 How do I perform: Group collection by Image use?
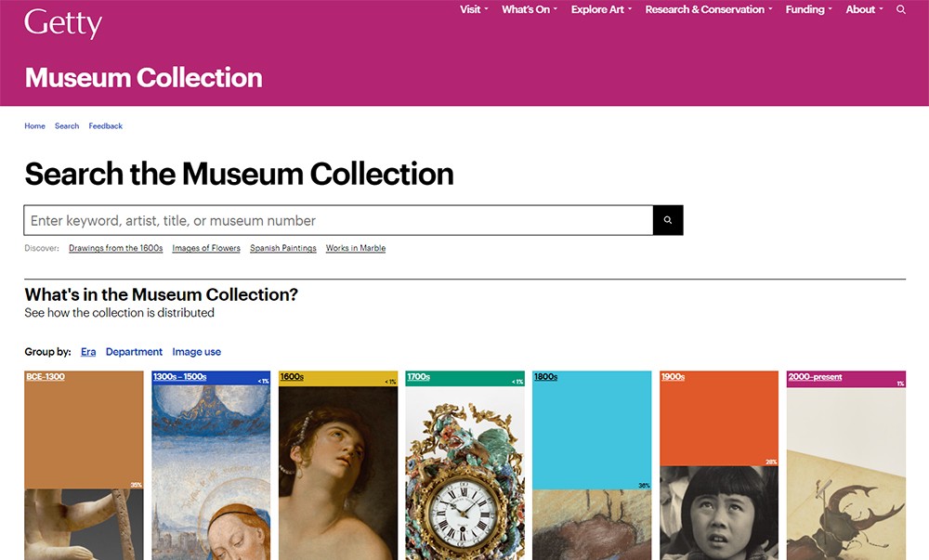tap(197, 352)
